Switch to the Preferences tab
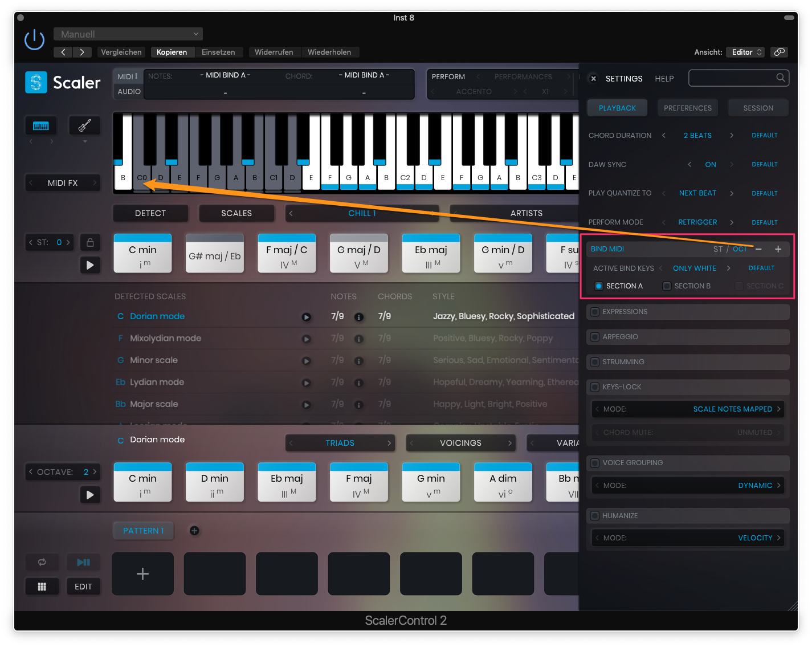 tap(687, 108)
